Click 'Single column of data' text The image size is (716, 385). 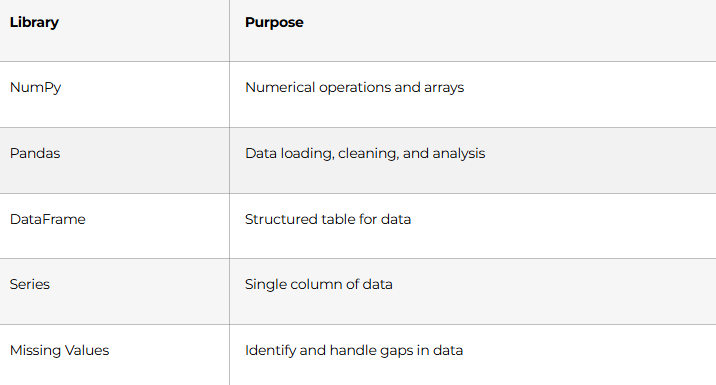point(319,284)
